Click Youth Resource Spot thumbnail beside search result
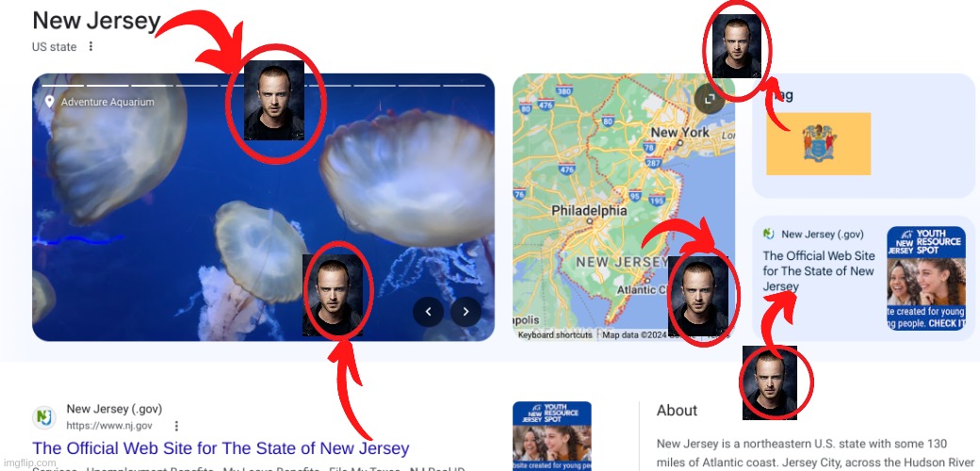Screen dimensions: 980x471 coord(552,436)
